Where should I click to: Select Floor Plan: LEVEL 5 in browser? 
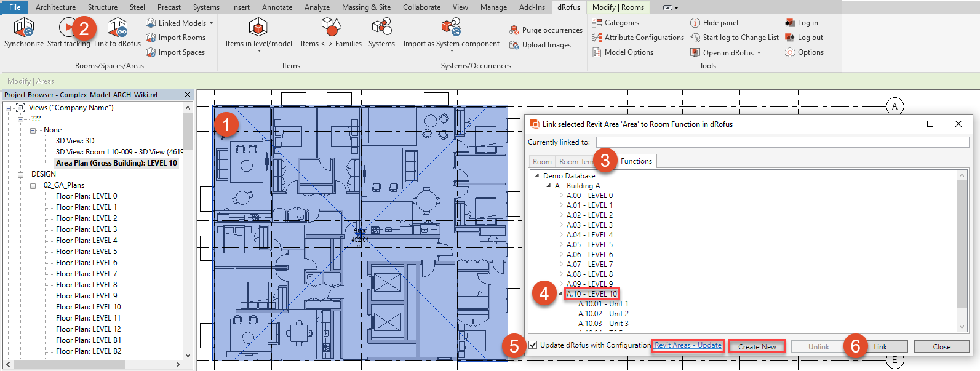86,252
